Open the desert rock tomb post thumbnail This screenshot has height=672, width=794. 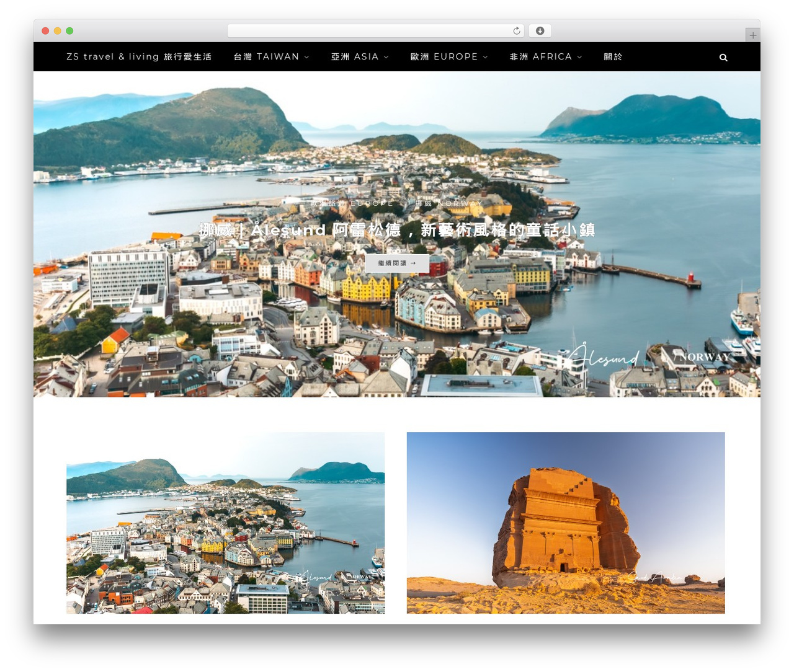[x=566, y=523]
